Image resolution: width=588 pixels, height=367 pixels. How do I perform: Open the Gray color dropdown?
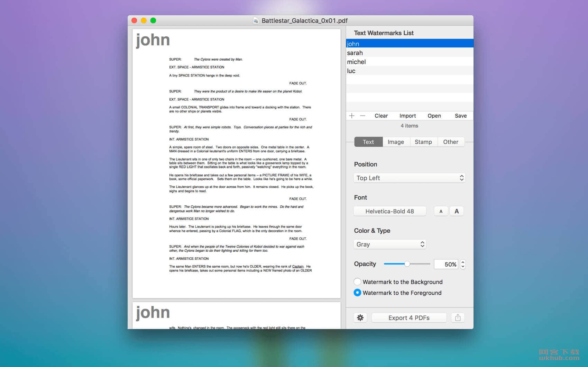390,244
